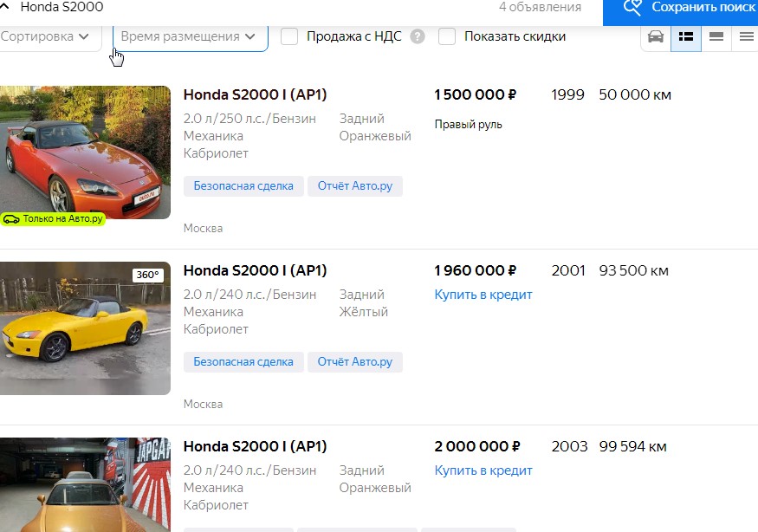
Task: Click the 99 594 км mileage
Action: [x=632, y=446]
